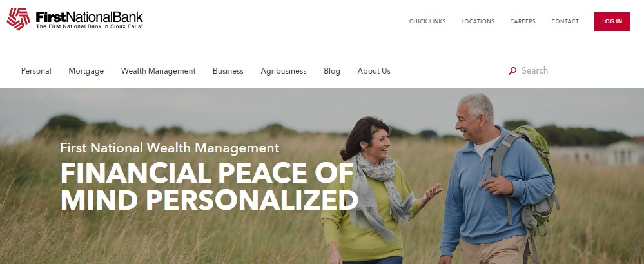Click the FirstNationalBank wordmark text
644x264 pixels.
(x=89, y=17)
